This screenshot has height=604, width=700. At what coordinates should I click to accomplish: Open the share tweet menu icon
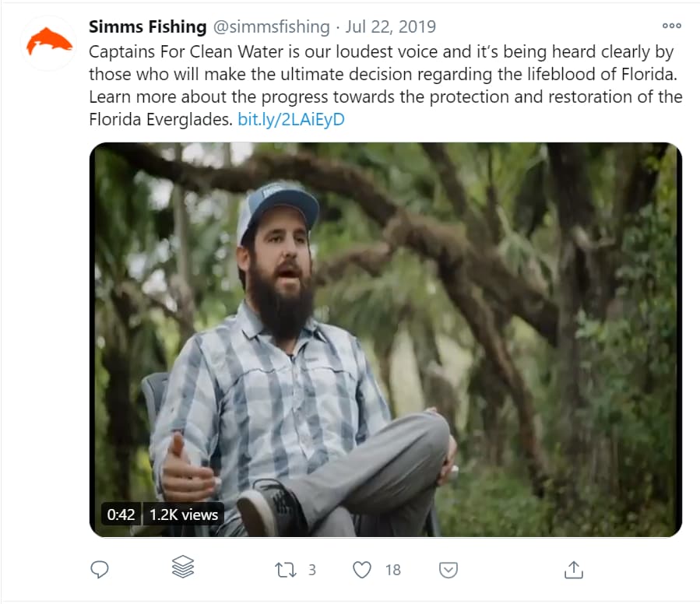[x=573, y=570]
